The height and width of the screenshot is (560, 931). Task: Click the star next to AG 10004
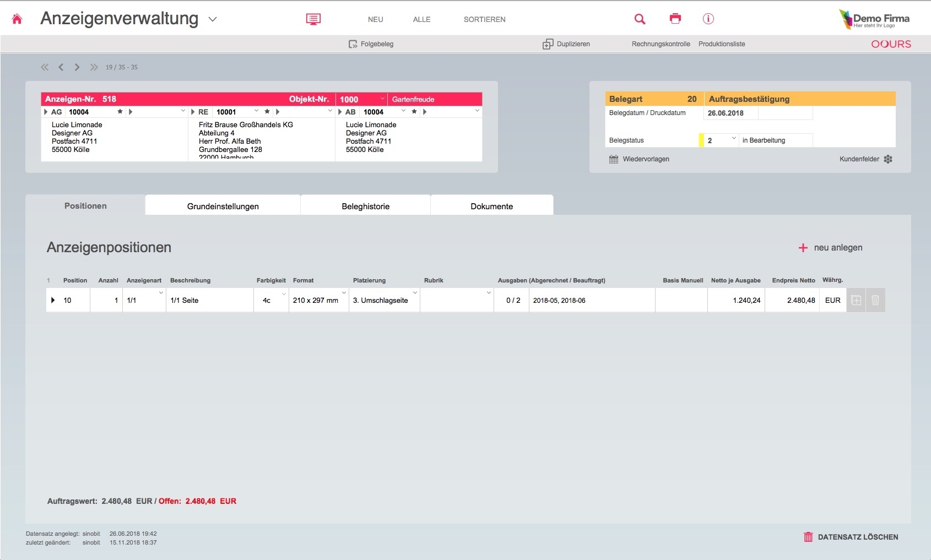pyautogui.click(x=120, y=112)
